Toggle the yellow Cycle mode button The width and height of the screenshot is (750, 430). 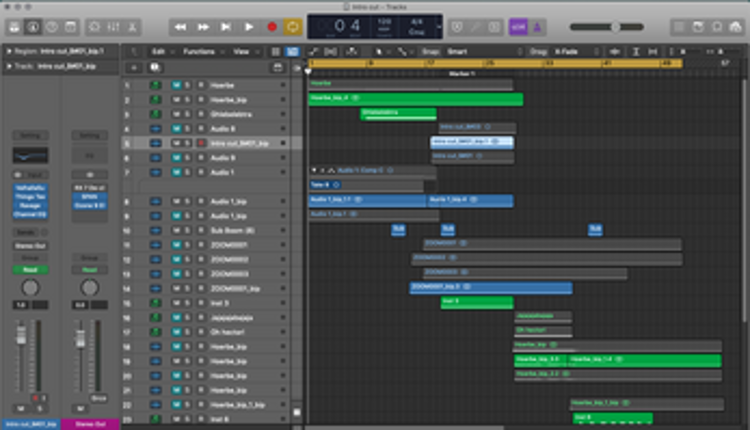pyautogui.click(x=293, y=27)
